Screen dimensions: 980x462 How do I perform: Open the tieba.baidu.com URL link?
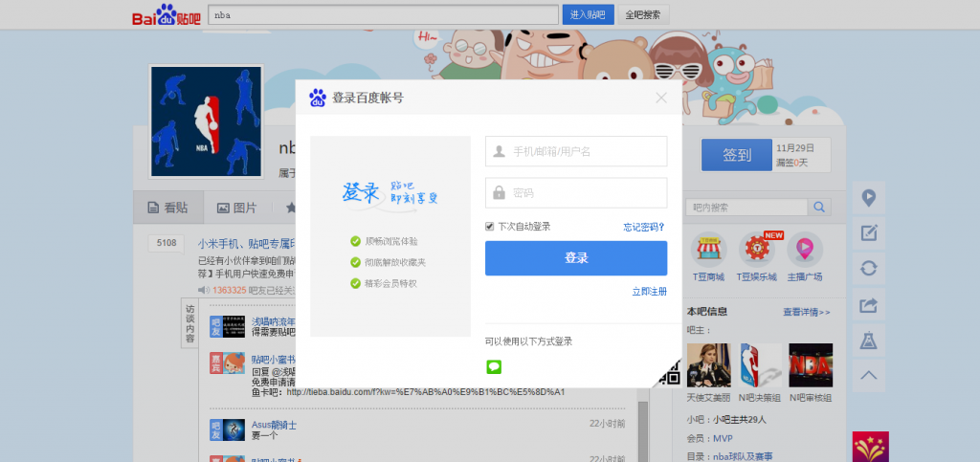tap(426, 392)
